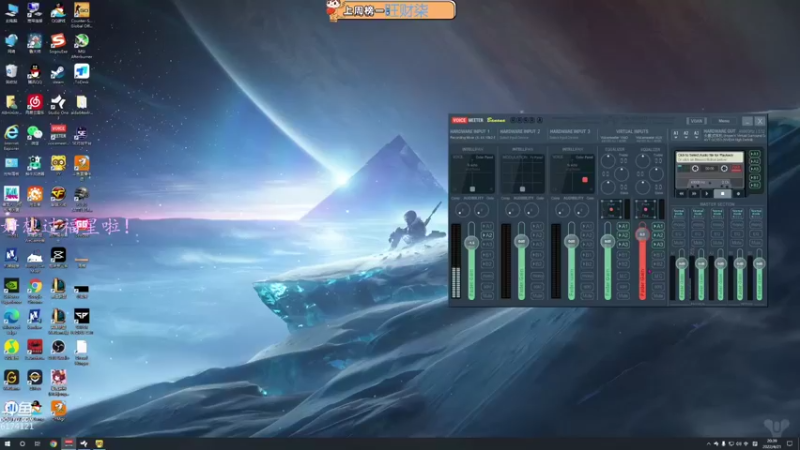The height and width of the screenshot is (450, 800).
Task: Click the cassette stop button
Action: [x=722, y=194]
